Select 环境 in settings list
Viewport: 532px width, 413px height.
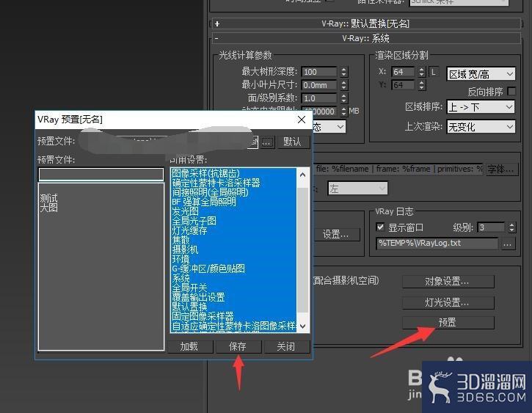[181, 259]
